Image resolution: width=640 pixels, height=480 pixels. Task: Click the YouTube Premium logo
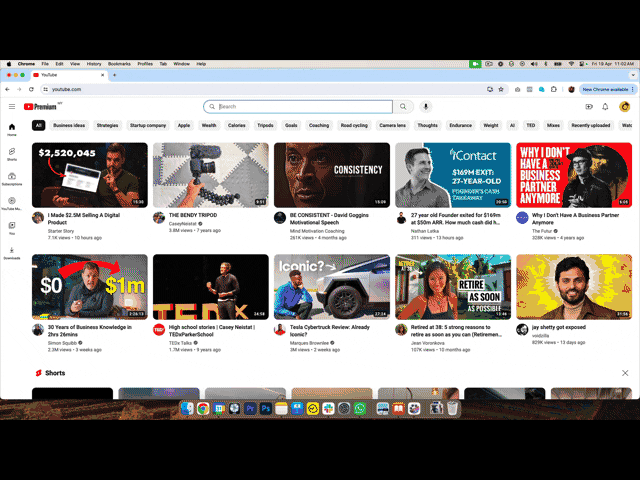coord(41,106)
